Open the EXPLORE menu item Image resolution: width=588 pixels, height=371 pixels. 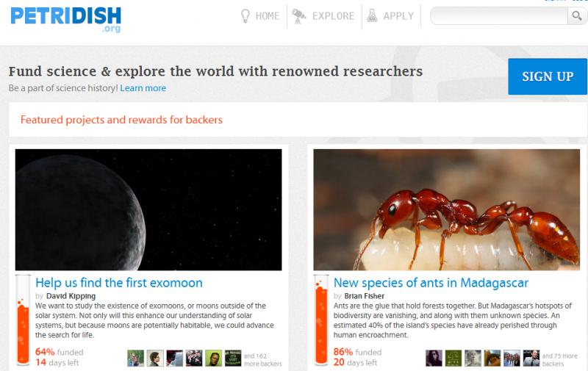[x=333, y=16]
